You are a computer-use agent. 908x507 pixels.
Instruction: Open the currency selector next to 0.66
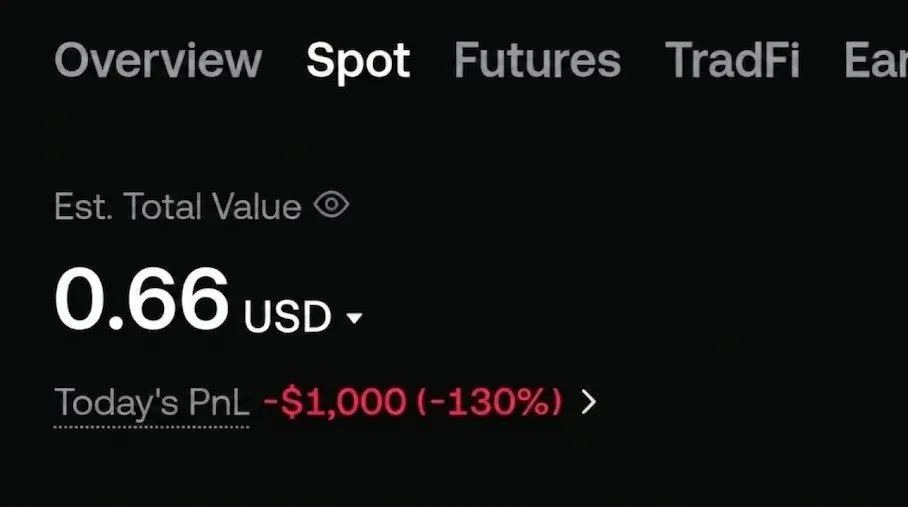(303, 316)
